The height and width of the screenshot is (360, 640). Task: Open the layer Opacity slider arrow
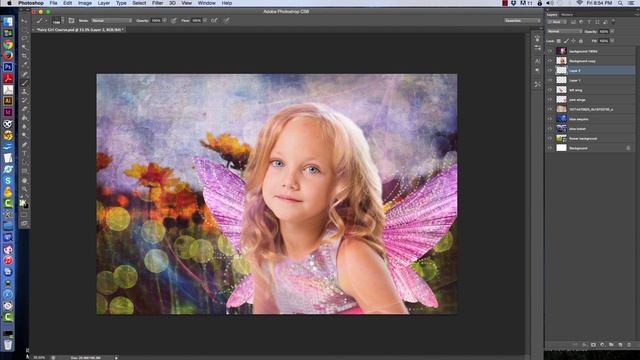pos(612,31)
